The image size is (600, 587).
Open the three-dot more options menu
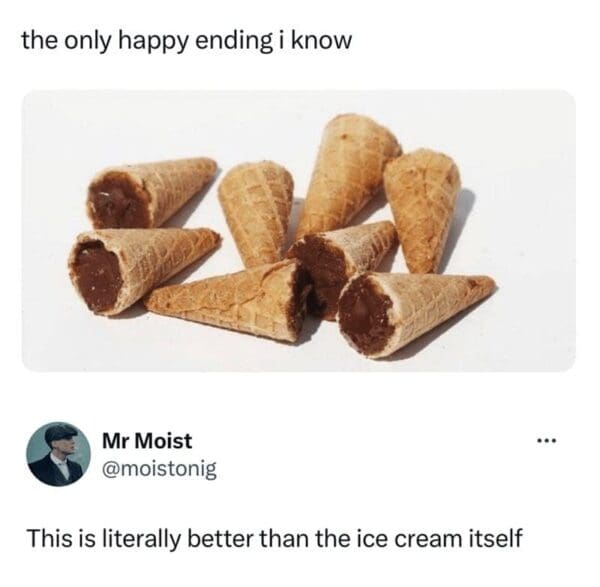click(547, 441)
